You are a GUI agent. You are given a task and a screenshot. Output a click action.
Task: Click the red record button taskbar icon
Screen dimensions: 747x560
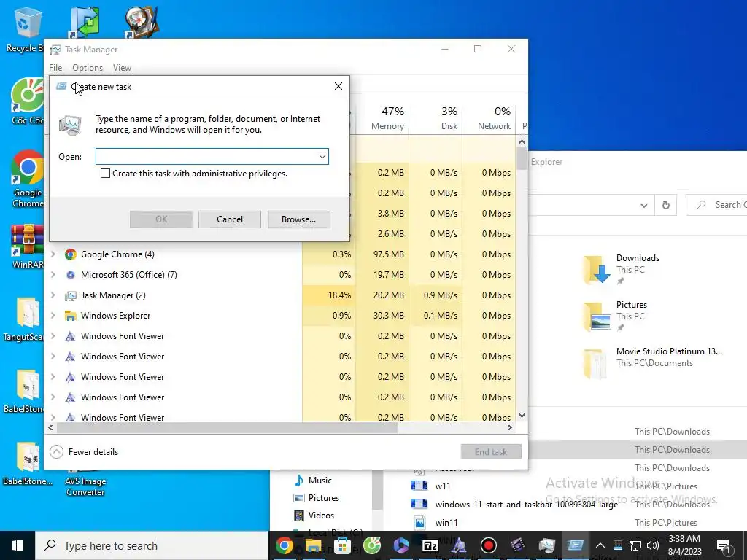(x=488, y=545)
